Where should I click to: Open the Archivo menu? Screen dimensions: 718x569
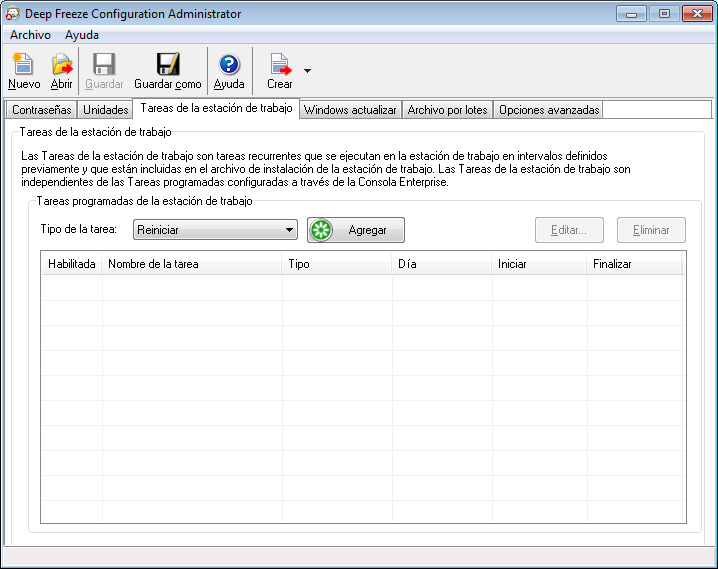coord(30,35)
